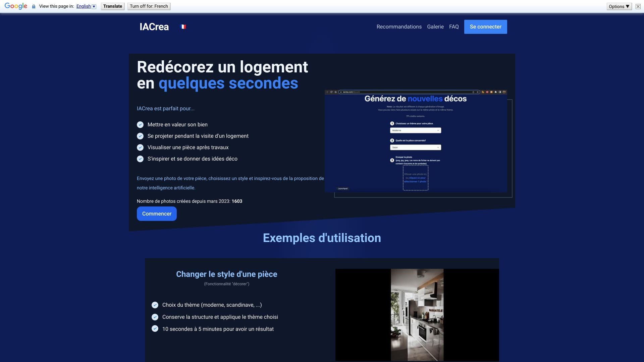Select FAQ in the navigation bar
The image size is (644, 362).
pyautogui.click(x=453, y=26)
